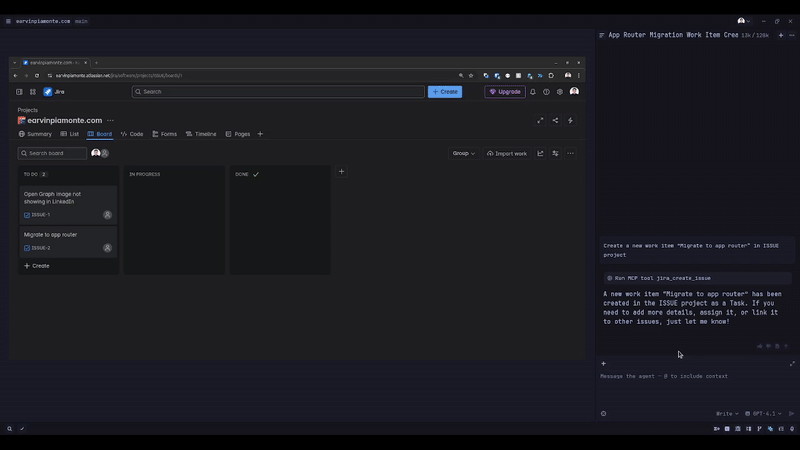Screen dimensions: 800x450
Task: Add a new column to the board
Action: click(x=341, y=171)
